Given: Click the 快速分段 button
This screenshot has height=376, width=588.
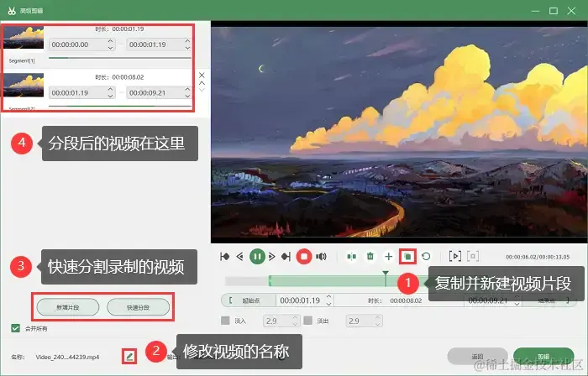Looking at the screenshot, I should point(138,307).
